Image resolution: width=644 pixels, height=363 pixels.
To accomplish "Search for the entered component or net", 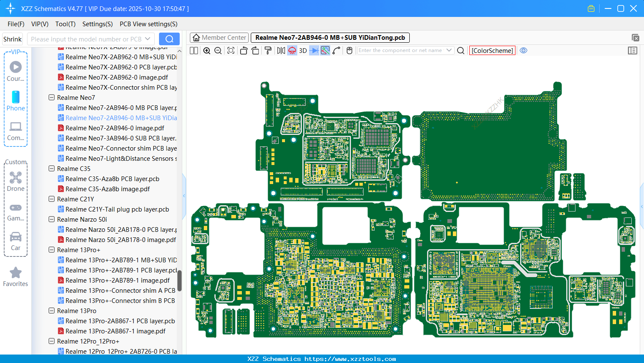I will pyautogui.click(x=461, y=50).
